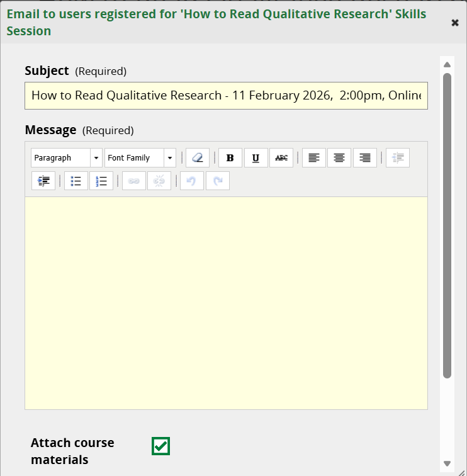Click the dialog resize handle corner
467x476 pixels.
pos(463,472)
